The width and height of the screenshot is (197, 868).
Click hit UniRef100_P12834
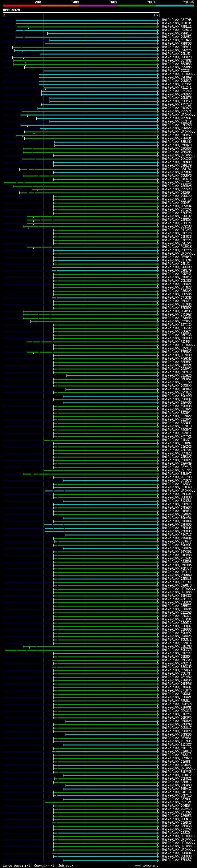[x=176, y=484]
